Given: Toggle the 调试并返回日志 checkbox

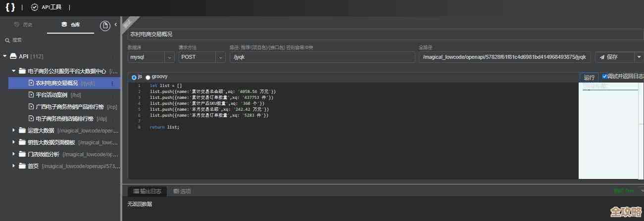Looking at the screenshot, I should (x=604, y=76).
